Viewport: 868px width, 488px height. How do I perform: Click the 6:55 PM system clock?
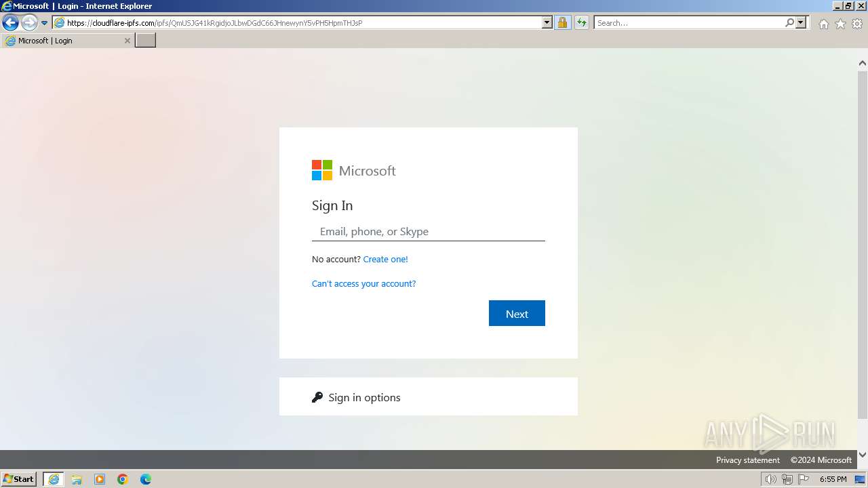pyautogui.click(x=833, y=479)
